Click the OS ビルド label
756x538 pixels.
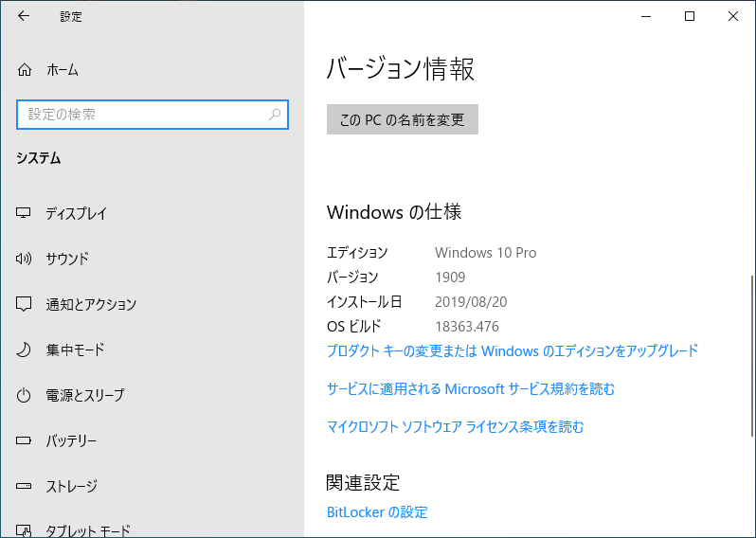coord(354,327)
